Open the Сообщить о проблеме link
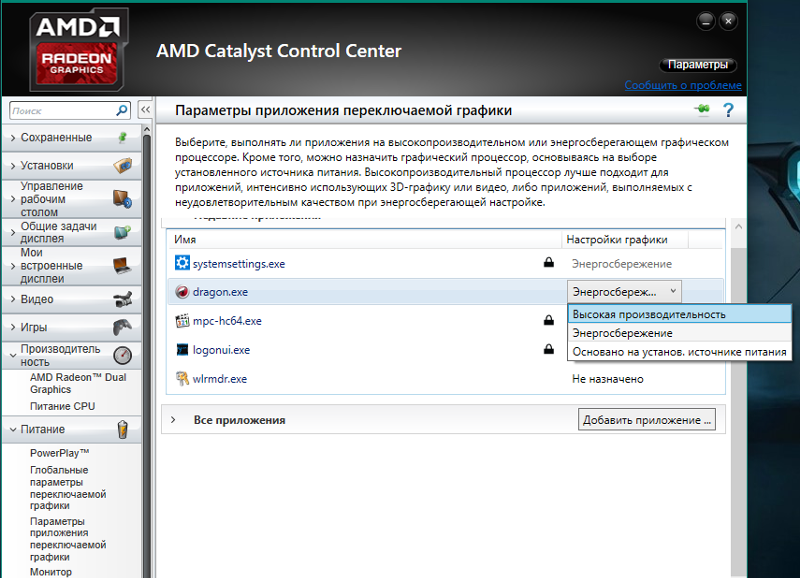The width and height of the screenshot is (800, 578). (x=684, y=86)
